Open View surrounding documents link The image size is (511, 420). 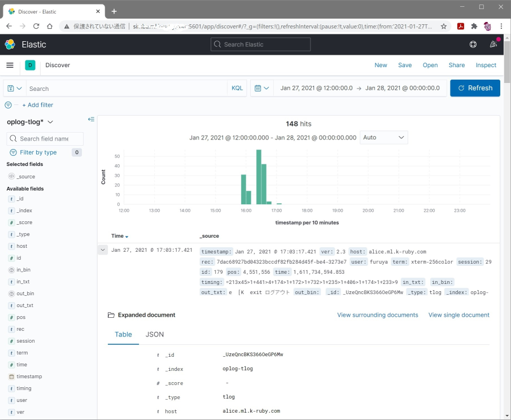click(377, 315)
